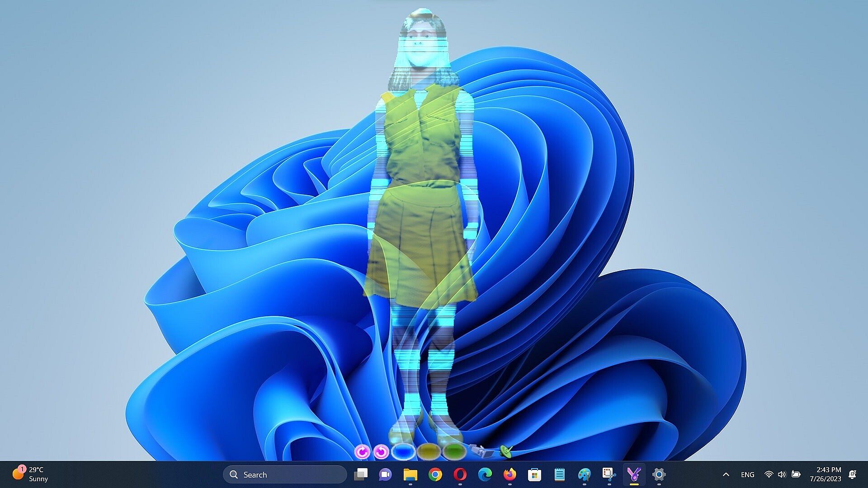Launch Paint from the taskbar
Screen dimensions: 868x488
584,474
